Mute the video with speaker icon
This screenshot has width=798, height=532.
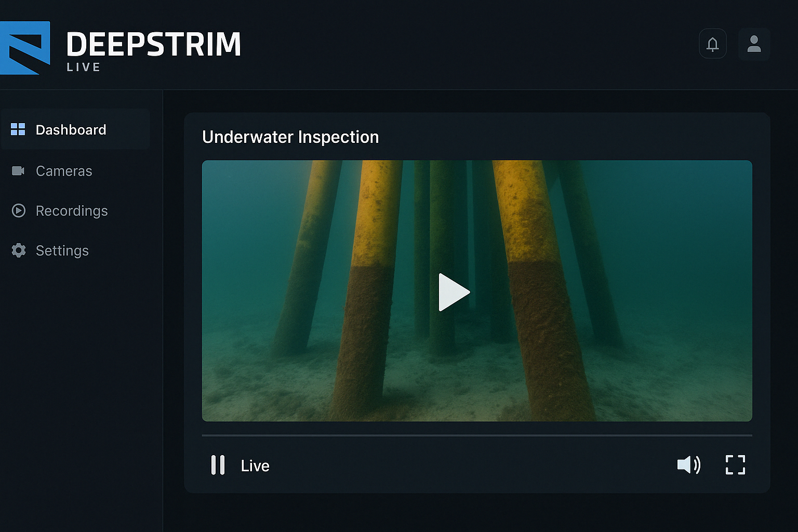[688, 465]
